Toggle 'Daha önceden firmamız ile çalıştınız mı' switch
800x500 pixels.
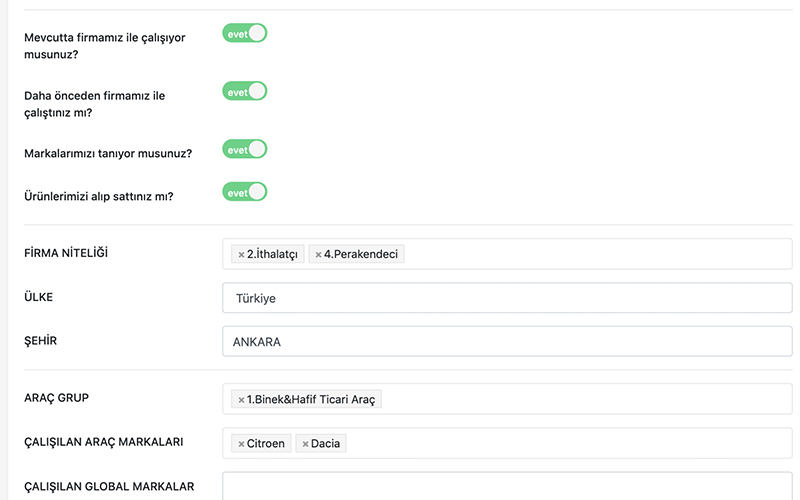[x=245, y=92]
